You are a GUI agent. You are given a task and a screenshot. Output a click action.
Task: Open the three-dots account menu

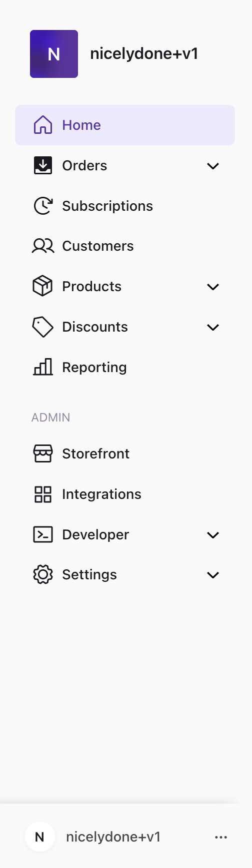[x=221, y=837]
